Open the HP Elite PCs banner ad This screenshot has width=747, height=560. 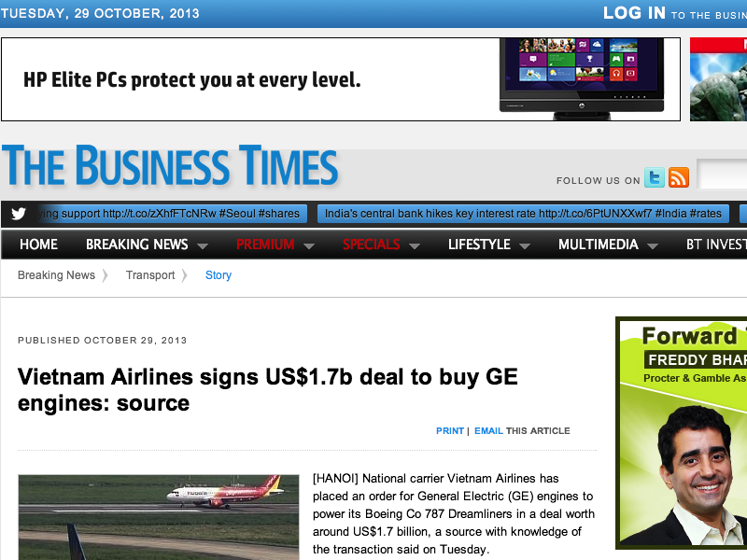[341, 79]
